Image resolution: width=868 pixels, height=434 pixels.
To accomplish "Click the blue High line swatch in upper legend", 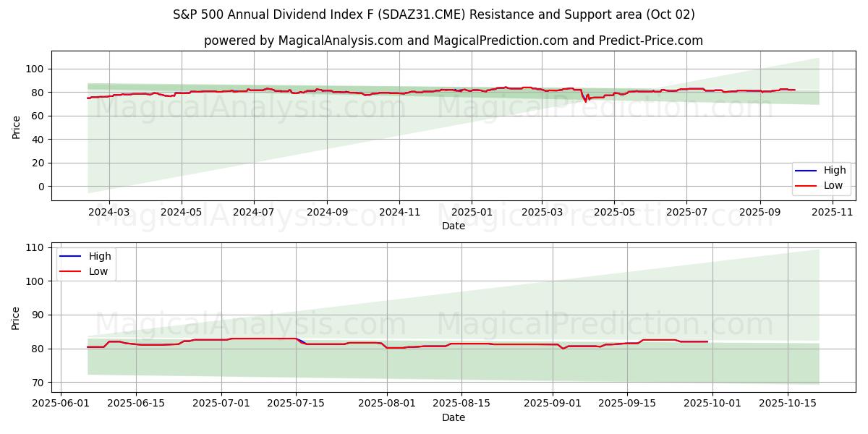I will click(805, 171).
